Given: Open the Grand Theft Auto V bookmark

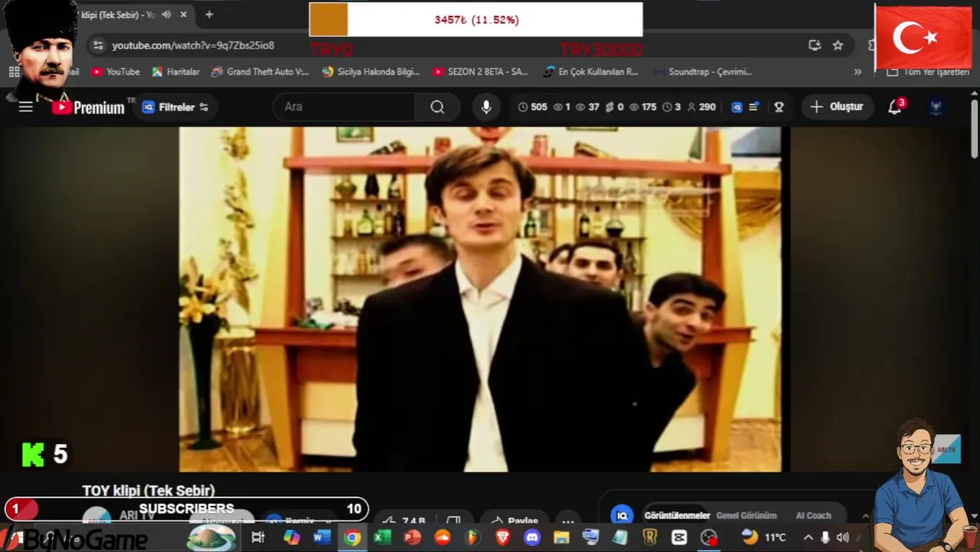Looking at the screenshot, I should [260, 71].
